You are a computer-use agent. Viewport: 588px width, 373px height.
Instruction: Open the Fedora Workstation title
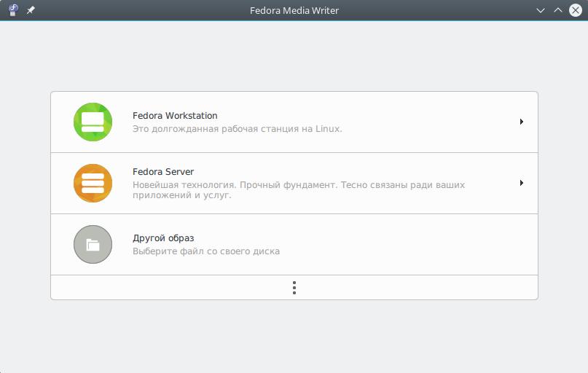pos(175,115)
